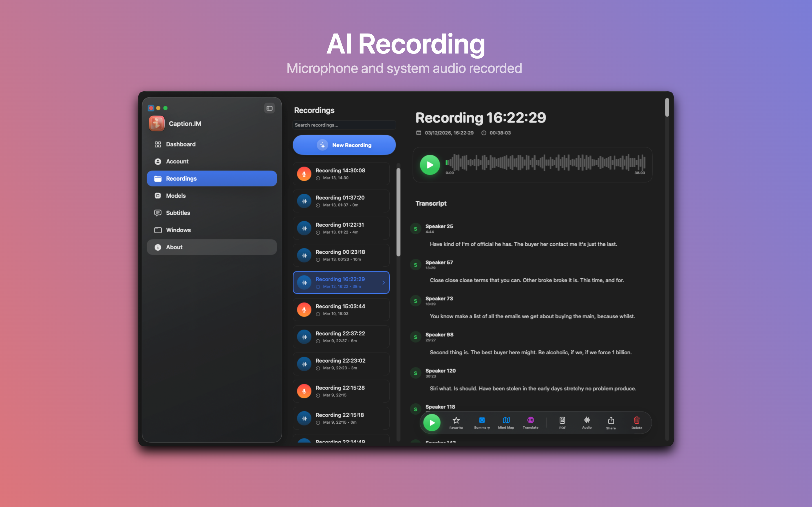Open Recording 14:30:08 from the list
The width and height of the screenshot is (812, 507).
click(x=341, y=174)
